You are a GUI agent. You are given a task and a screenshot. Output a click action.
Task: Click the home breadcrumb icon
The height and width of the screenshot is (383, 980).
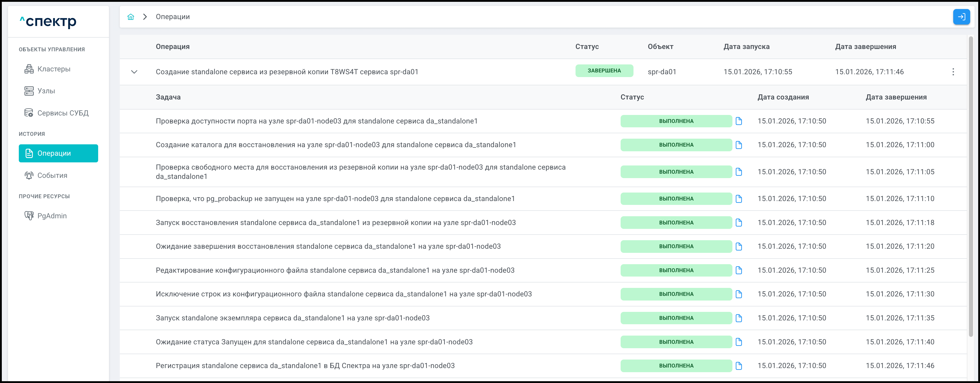click(x=131, y=17)
